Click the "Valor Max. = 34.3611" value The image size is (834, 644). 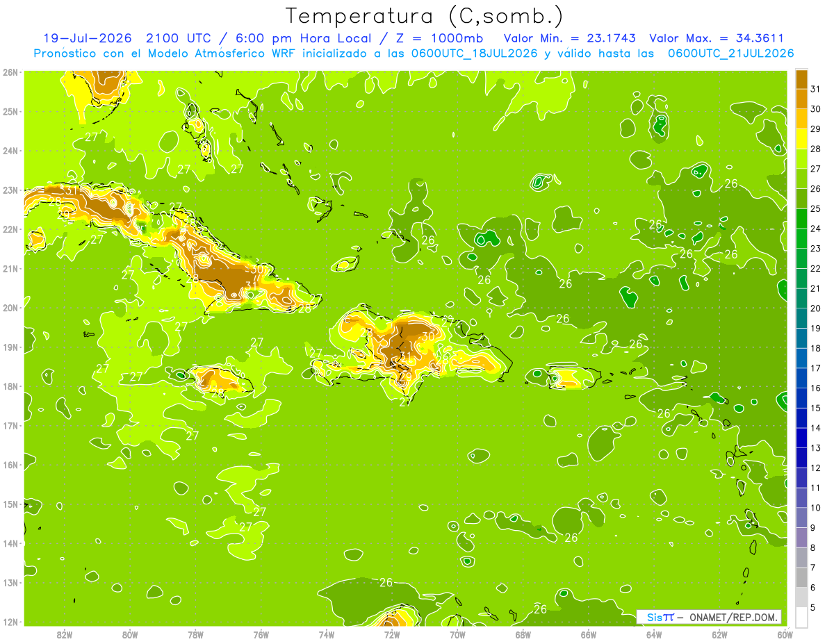pyautogui.click(x=717, y=38)
